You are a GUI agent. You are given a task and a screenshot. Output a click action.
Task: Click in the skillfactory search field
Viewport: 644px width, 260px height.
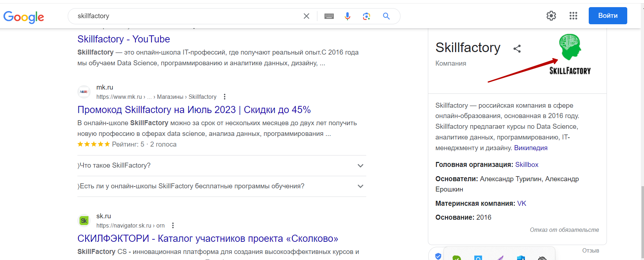pos(185,16)
